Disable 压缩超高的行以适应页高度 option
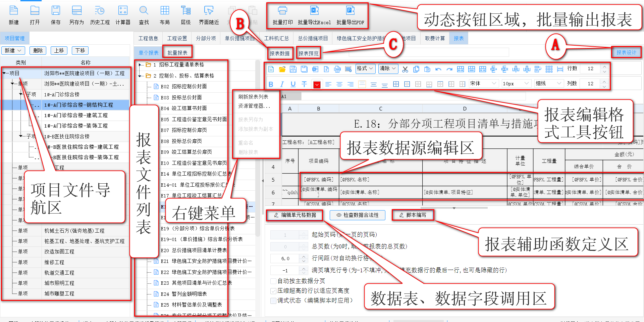 (273, 291)
